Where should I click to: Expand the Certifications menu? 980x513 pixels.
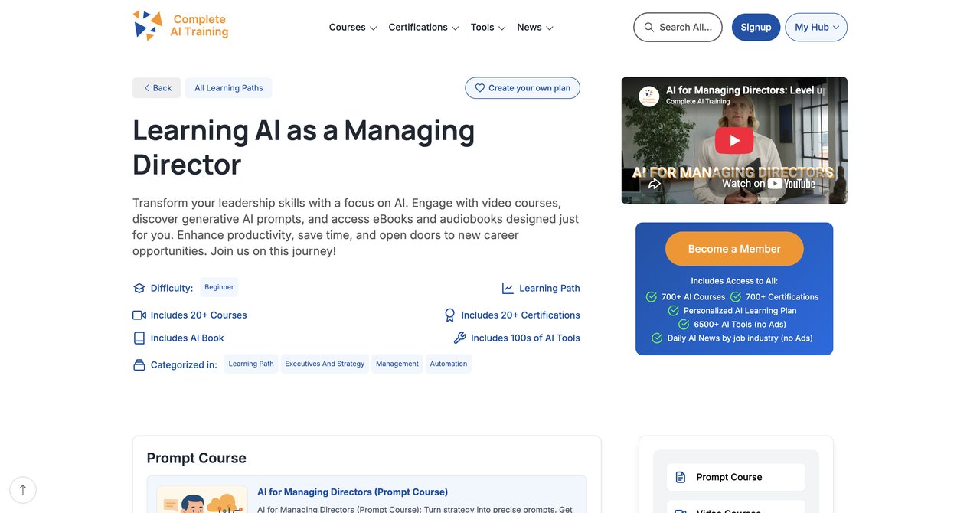pyautogui.click(x=423, y=27)
